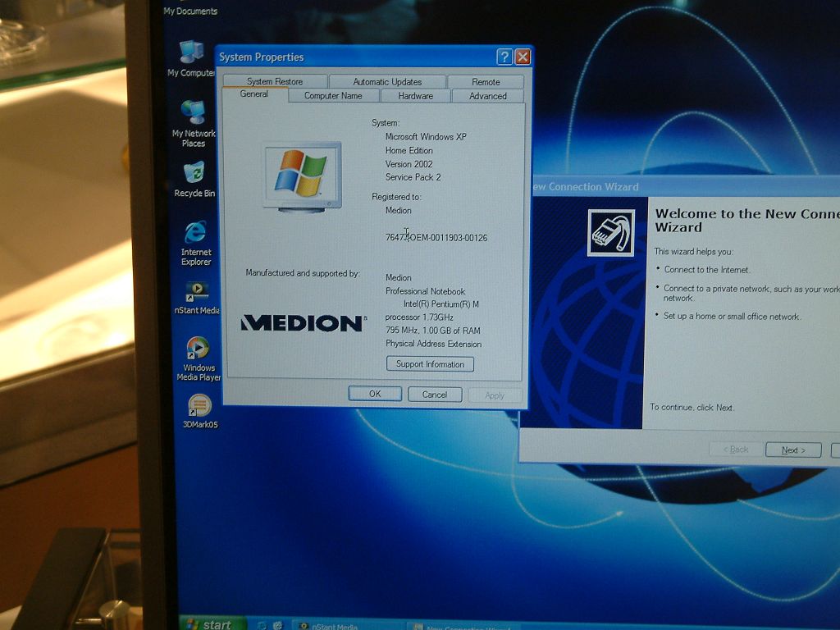Open the My Computer desktop icon
Image resolution: width=840 pixels, height=630 pixels.
coord(192,59)
